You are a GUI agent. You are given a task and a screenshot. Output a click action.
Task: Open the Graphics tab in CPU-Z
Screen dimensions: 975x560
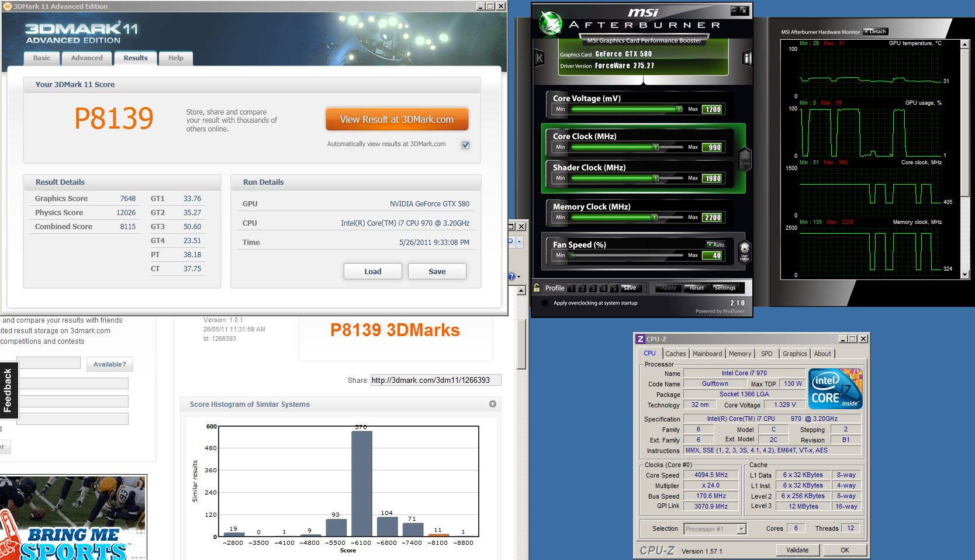click(795, 354)
